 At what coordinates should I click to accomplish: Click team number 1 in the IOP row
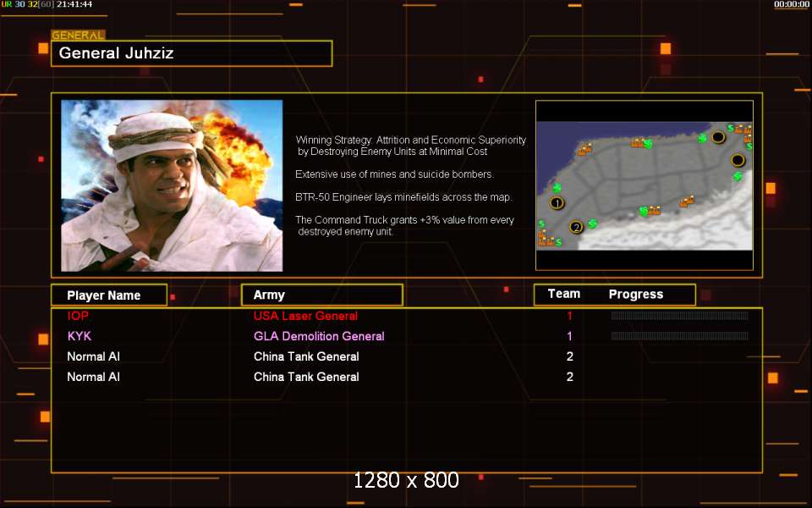(569, 316)
